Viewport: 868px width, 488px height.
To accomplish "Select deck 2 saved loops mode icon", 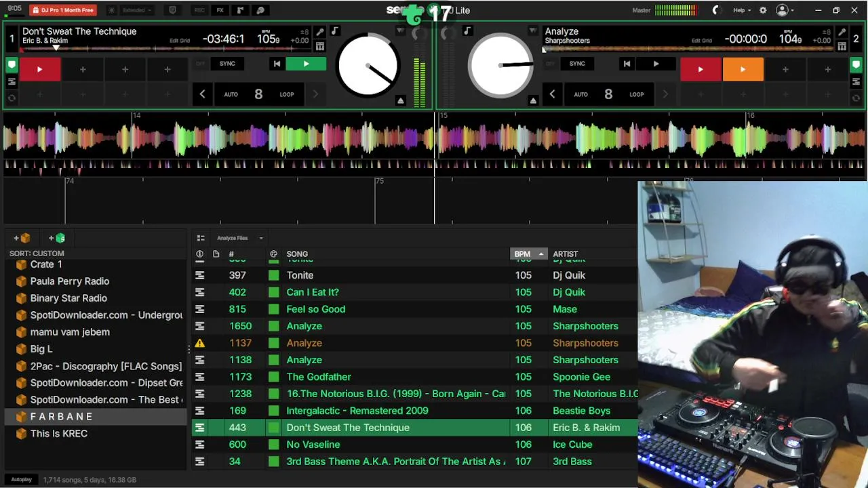I will [x=856, y=81].
